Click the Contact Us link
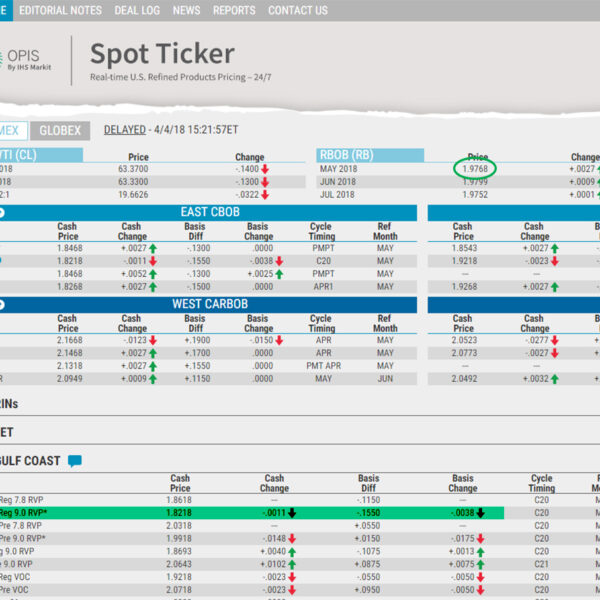The width and height of the screenshot is (600, 600). 297,11
